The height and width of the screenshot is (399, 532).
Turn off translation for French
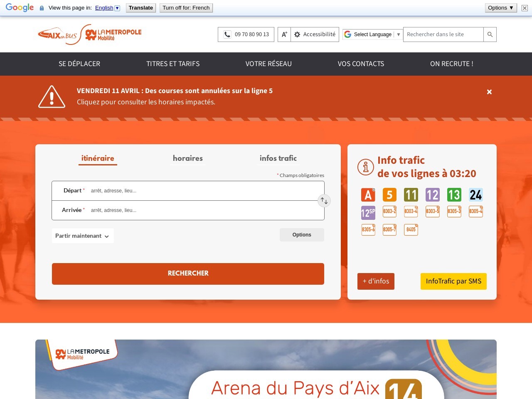click(x=186, y=8)
